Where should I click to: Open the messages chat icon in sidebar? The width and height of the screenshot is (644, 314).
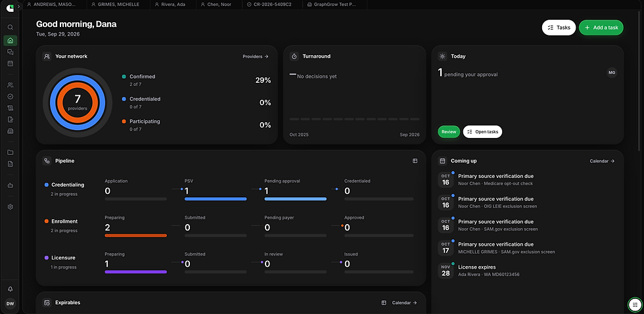click(11, 52)
